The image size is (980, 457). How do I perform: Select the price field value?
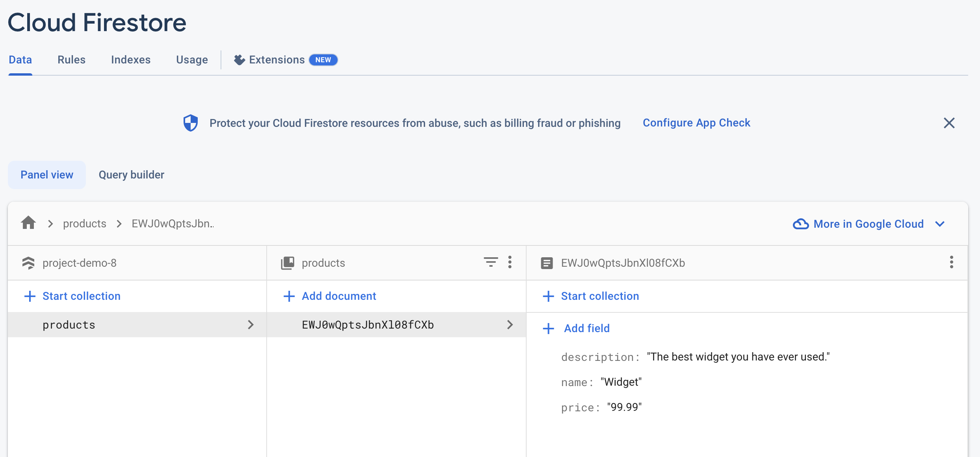[624, 407]
